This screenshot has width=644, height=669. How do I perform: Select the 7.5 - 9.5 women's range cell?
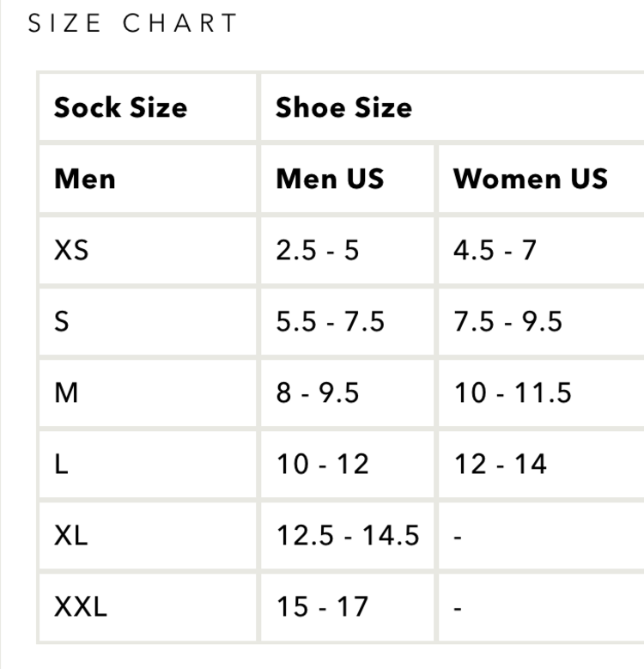(x=507, y=321)
